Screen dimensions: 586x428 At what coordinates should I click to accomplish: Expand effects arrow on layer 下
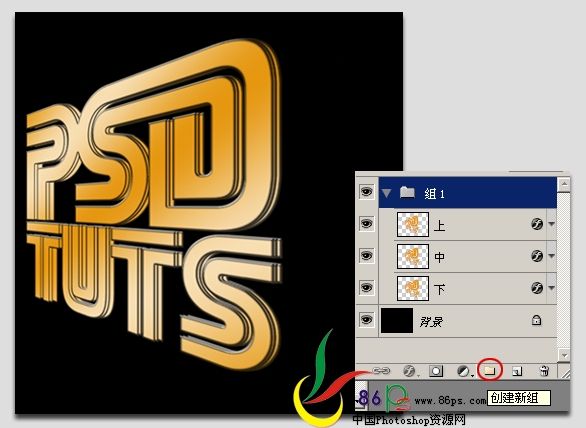552,288
